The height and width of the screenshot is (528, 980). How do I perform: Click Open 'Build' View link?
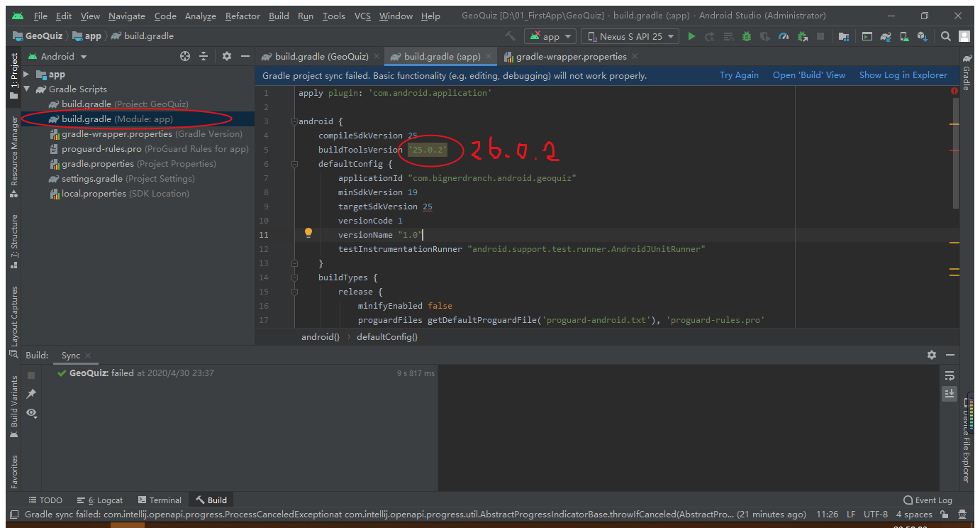click(x=809, y=75)
